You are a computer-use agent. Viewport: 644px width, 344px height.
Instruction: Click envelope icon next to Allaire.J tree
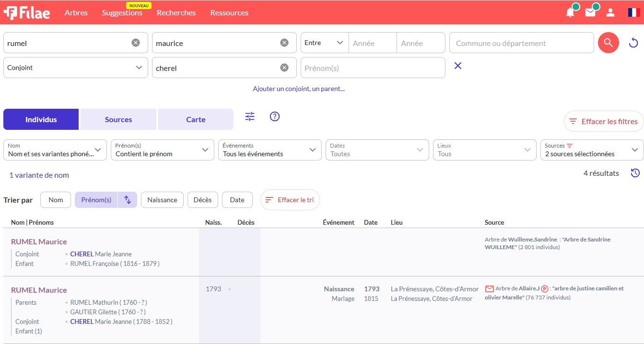(x=490, y=289)
